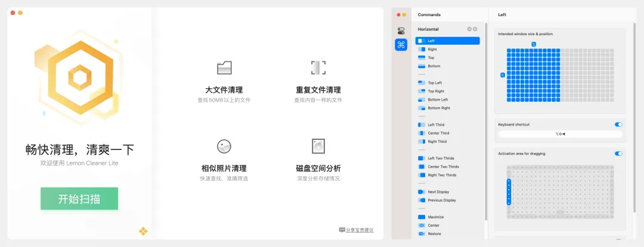Open the duplicate file cleanup icon
644x247 pixels.
click(318, 68)
